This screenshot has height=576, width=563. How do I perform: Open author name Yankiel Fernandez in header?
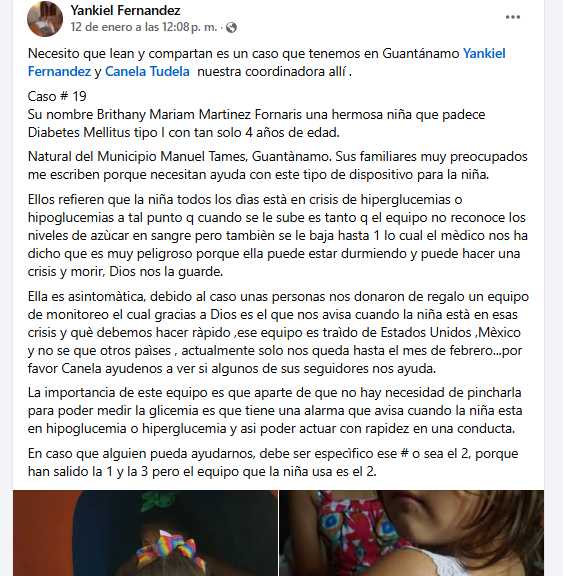point(125,10)
